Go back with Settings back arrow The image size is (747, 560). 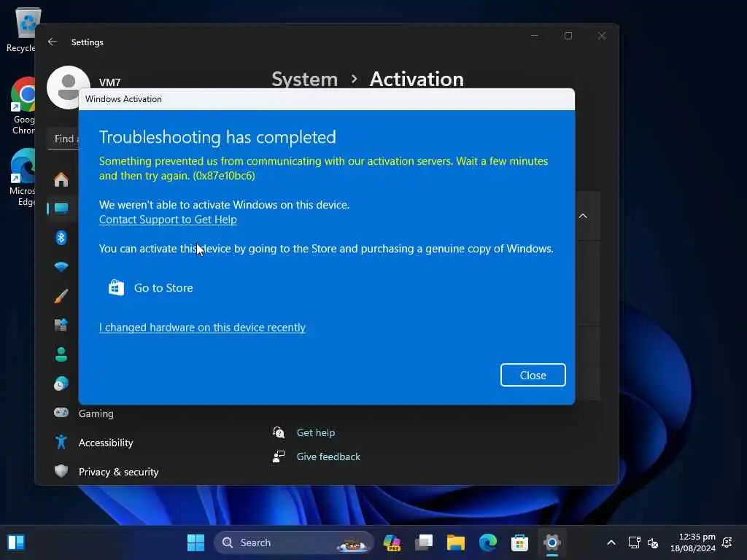pyautogui.click(x=53, y=42)
